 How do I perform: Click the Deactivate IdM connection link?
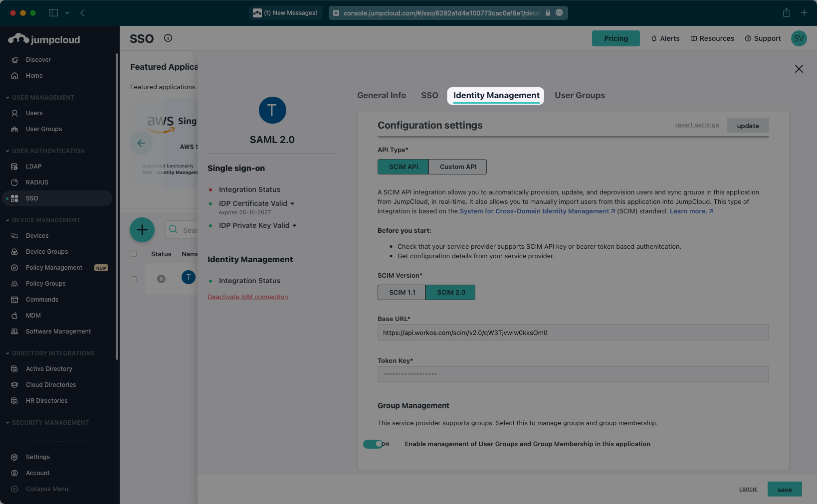click(x=247, y=297)
